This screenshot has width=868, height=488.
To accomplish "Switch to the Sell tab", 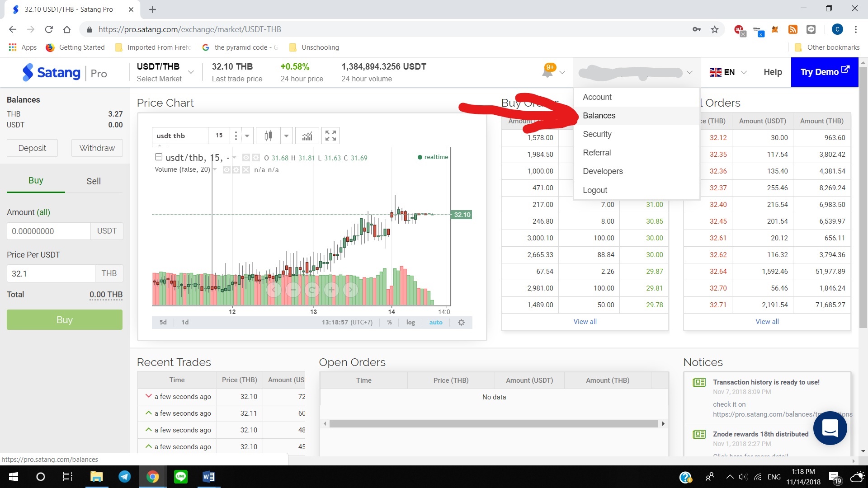I will pyautogui.click(x=94, y=181).
